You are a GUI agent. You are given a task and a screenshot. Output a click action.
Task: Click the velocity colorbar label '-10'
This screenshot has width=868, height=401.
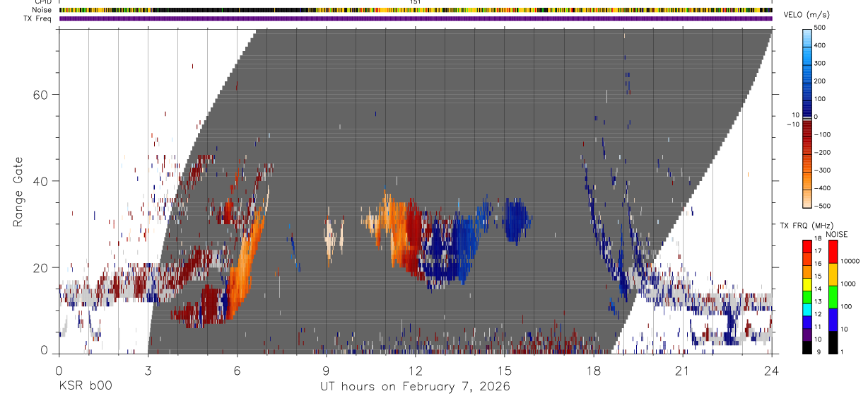[x=792, y=124]
